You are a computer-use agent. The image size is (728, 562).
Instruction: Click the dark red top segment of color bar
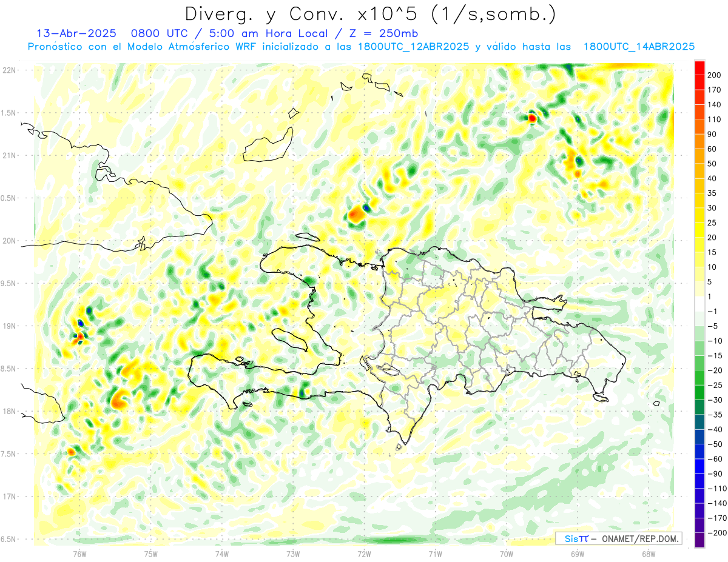point(699,68)
